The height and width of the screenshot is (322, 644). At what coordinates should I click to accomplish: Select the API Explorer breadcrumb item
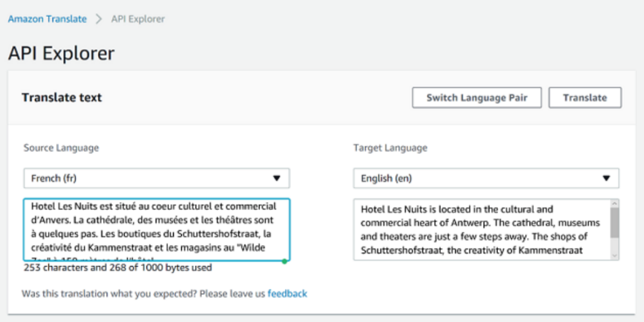click(138, 19)
